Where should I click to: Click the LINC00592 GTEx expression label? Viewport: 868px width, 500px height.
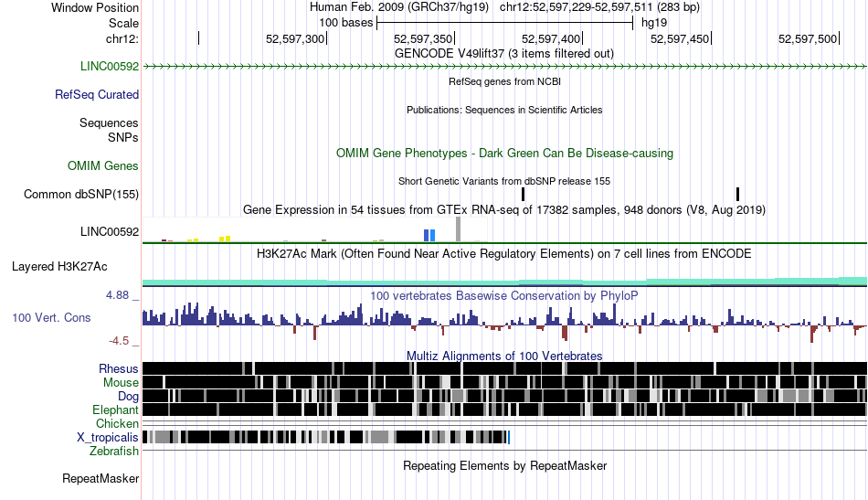click(x=109, y=232)
